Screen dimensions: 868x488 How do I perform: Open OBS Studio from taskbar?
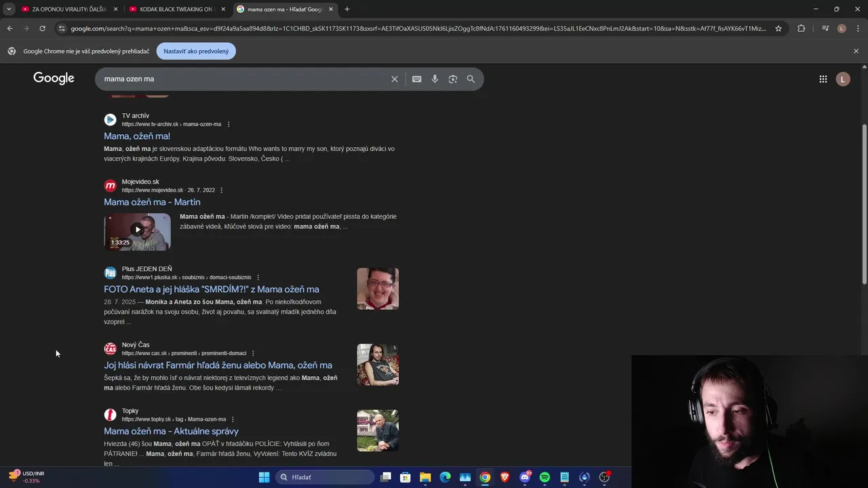click(604, 477)
